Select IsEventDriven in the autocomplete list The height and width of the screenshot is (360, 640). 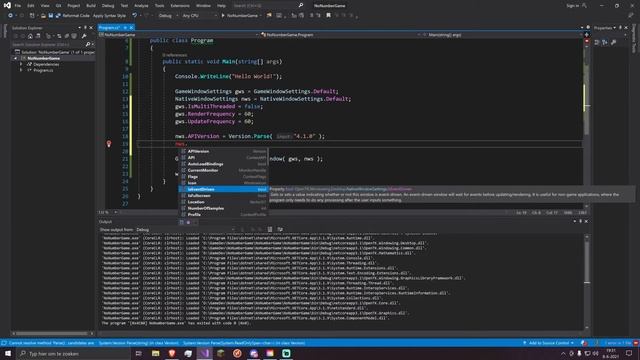pos(224,189)
